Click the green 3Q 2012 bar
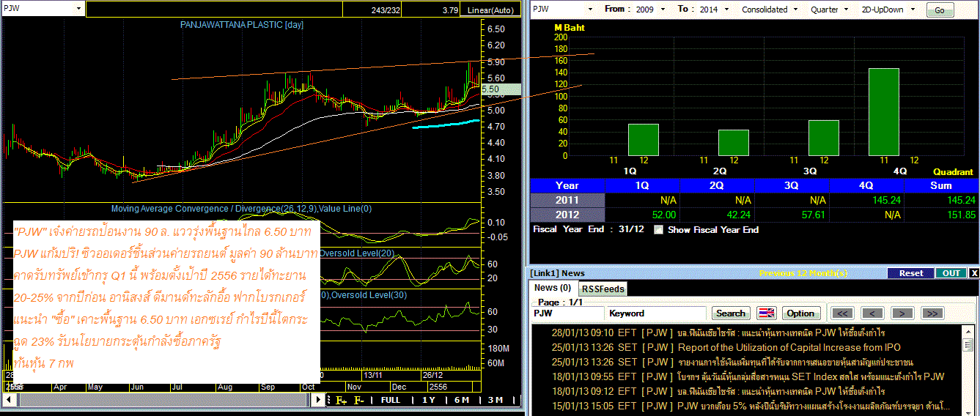Image resolution: width=980 pixels, height=416 pixels. pyautogui.click(x=824, y=138)
